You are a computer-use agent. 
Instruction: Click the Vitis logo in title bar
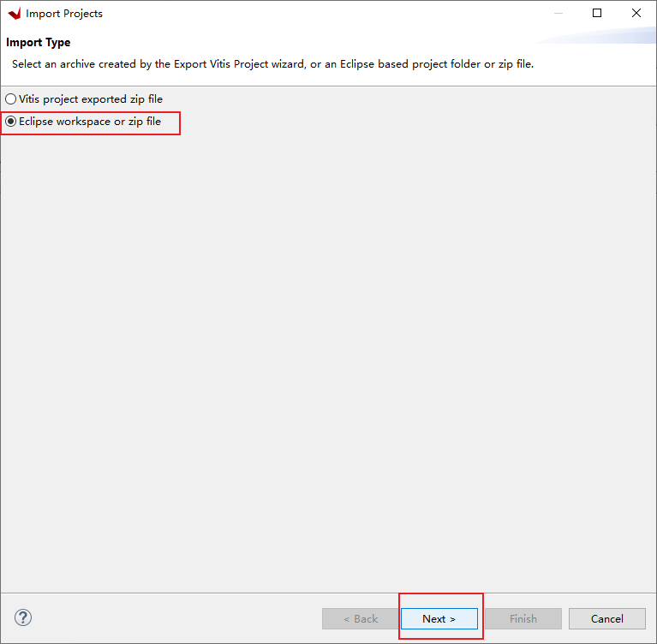[x=14, y=14]
